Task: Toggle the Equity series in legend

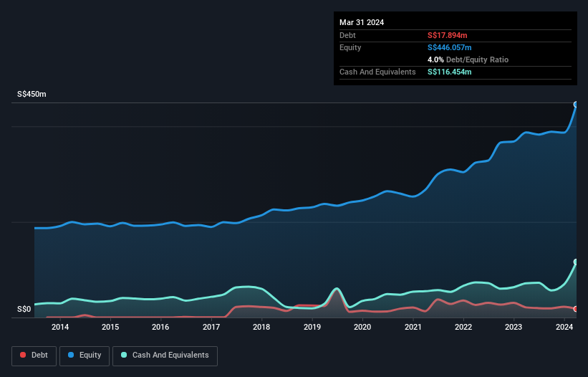Action: 83,355
